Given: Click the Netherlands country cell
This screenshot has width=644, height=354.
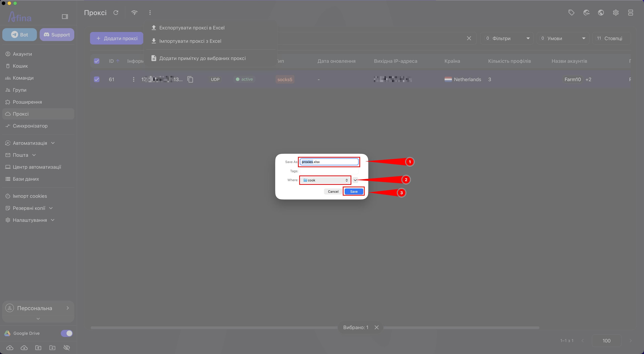Looking at the screenshot, I should point(463,79).
